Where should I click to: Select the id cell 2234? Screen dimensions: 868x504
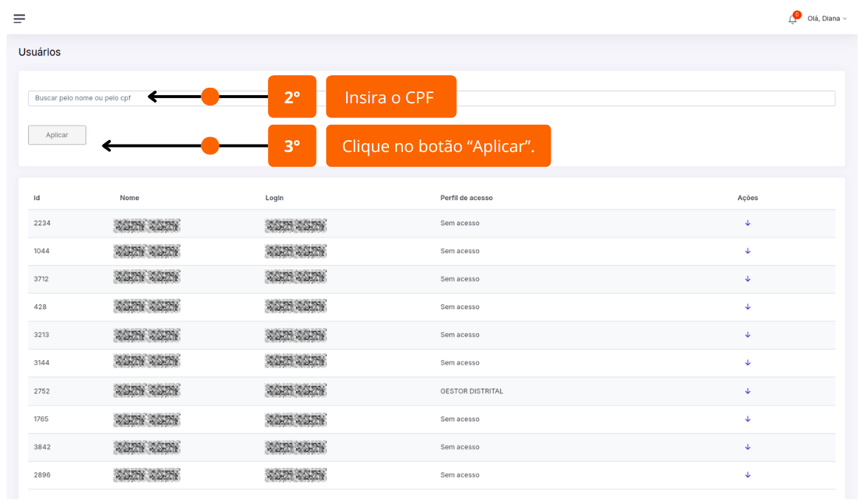42,224
